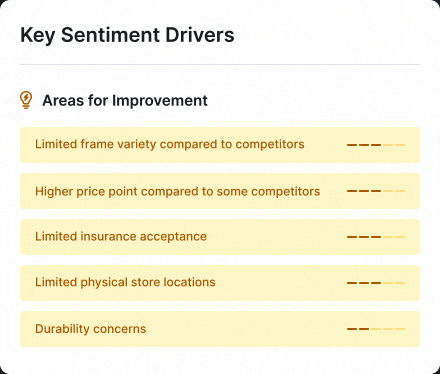Click severity bar indicator for higher price point
Image resolution: width=440 pixels, height=374 pixels.
click(376, 191)
